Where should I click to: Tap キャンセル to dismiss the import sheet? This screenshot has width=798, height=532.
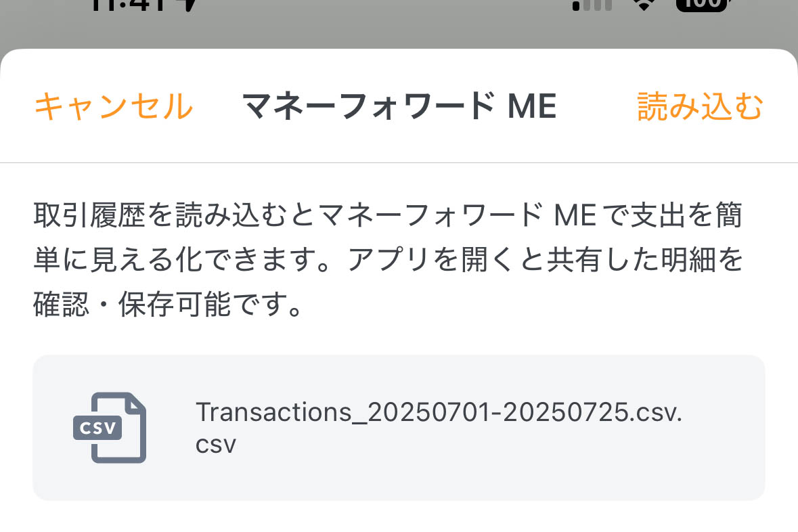113,105
